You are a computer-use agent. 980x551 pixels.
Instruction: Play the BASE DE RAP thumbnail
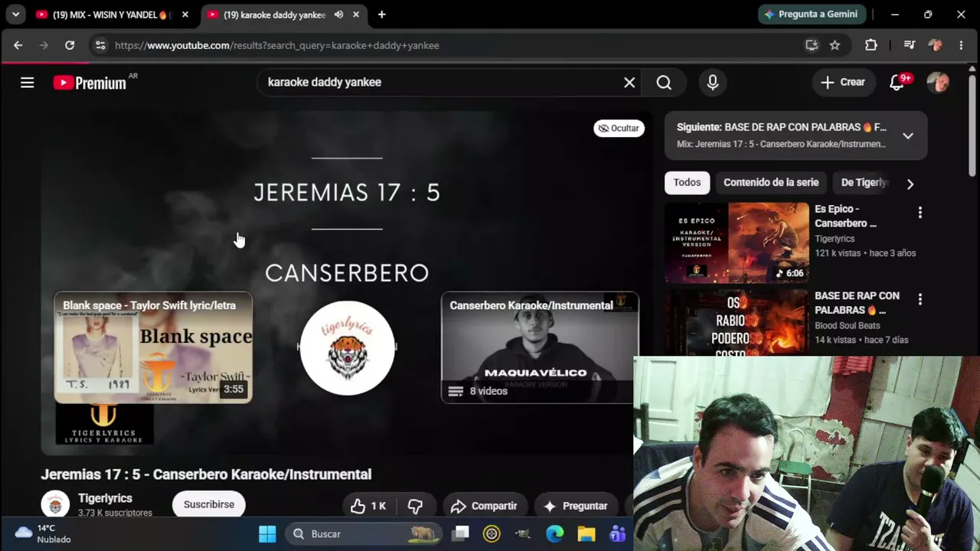coord(737,322)
